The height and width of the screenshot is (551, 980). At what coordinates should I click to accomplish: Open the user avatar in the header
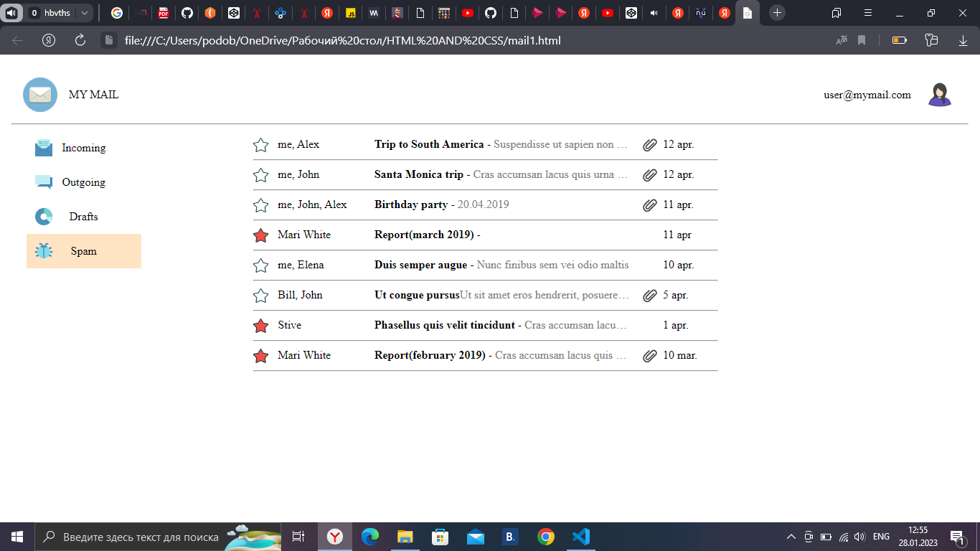[x=940, y=94]
